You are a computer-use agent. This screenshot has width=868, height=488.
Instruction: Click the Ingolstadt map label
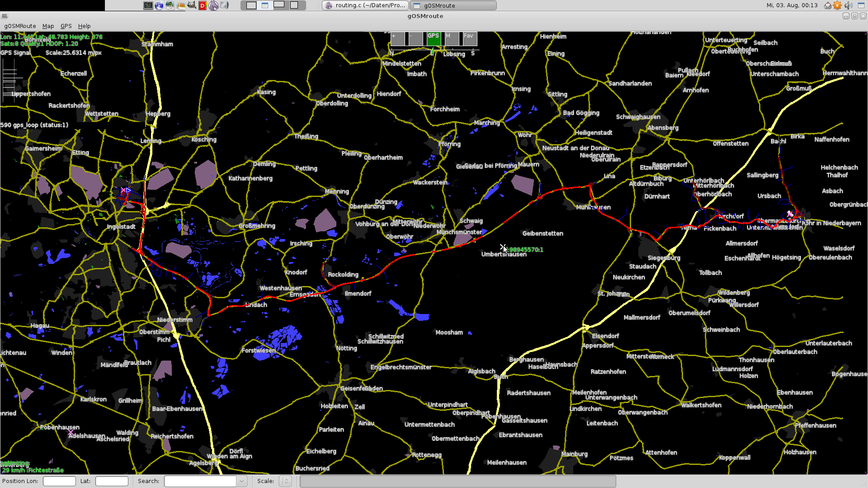(x=121, y=227)
